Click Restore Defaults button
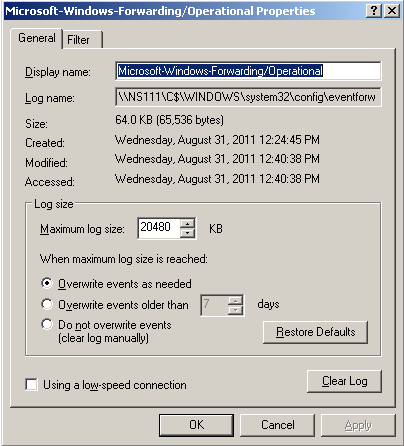The height and width of the screenshot is (446, 404). pyautogui.click(x=315, y=332)
